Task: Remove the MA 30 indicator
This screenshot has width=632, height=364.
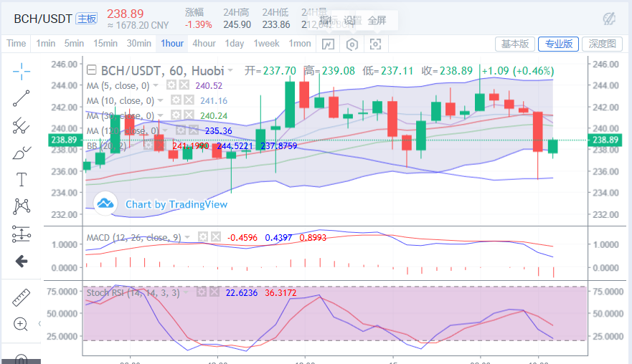Action: pyautogui.click(x=189, y=115)
